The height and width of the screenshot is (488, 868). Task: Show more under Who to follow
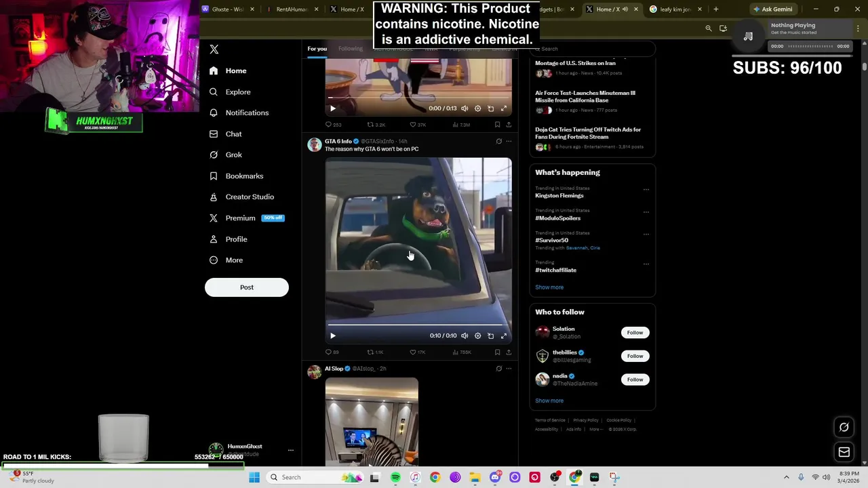[x=549, y=401]
